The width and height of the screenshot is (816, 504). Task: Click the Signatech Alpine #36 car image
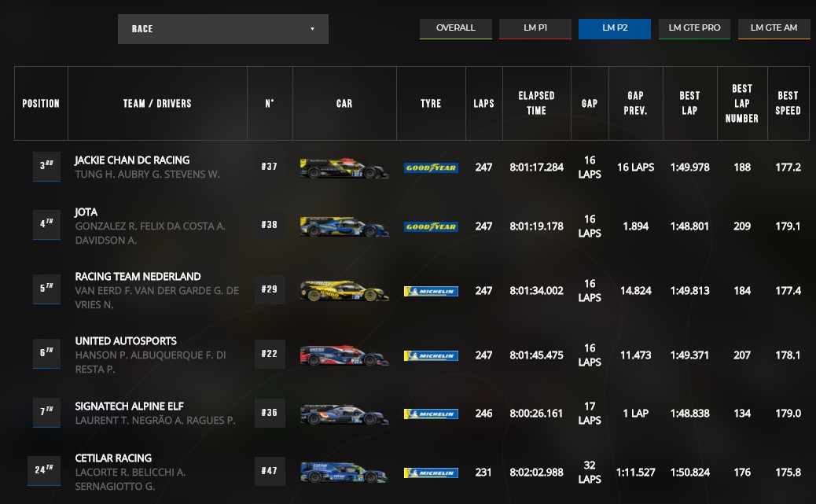[344, 414]
